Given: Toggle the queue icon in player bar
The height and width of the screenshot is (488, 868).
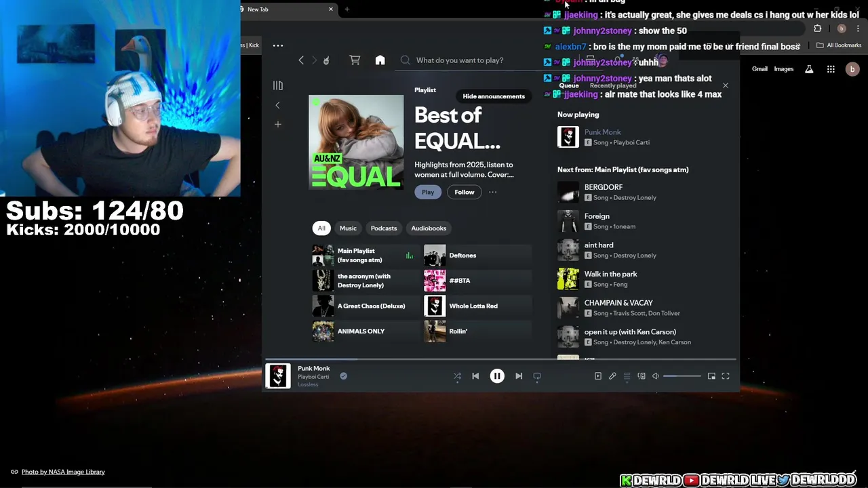Looking at the screenshot, I should pyautogui.click(x=627, y=376).
